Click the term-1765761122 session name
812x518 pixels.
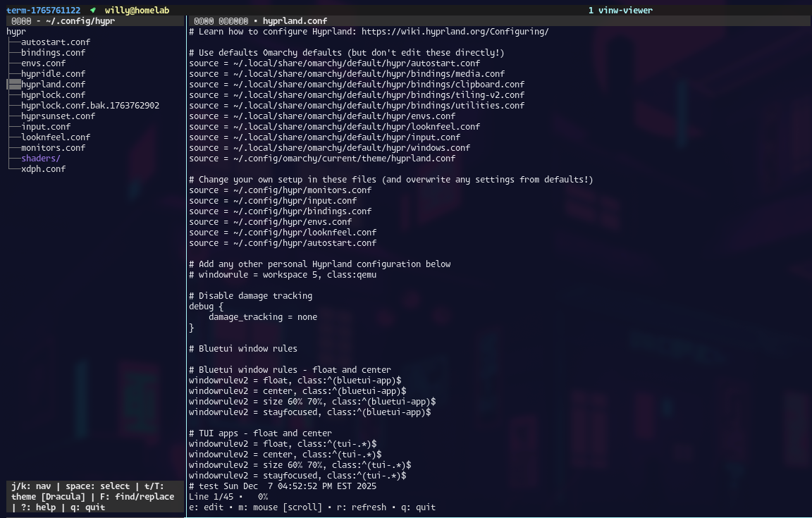(43, 11)
